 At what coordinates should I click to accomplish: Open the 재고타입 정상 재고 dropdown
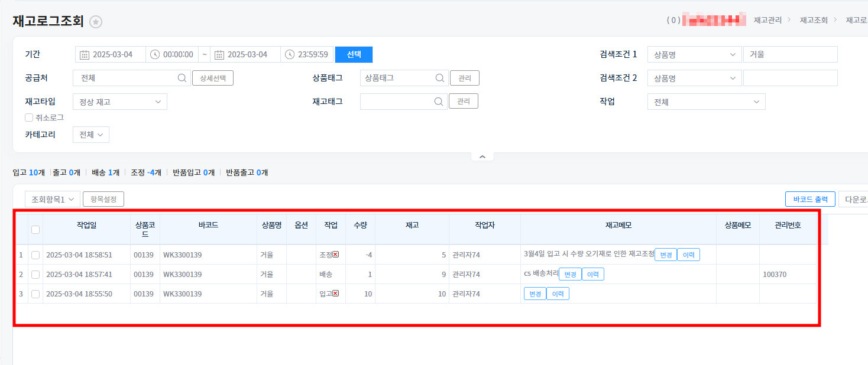coord(120,102)
